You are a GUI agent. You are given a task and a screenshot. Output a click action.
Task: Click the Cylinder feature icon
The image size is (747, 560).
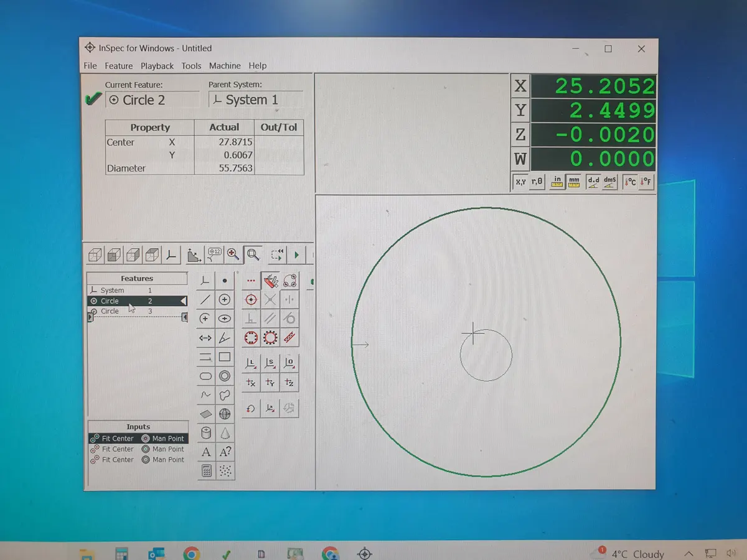point(205,433)
